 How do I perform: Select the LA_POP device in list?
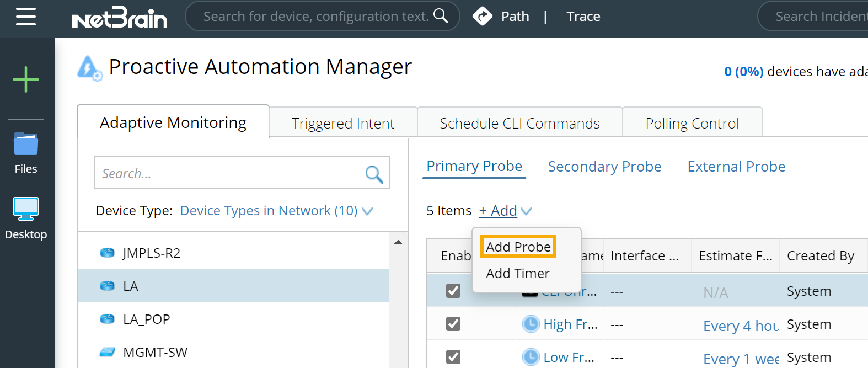point(147,319)
